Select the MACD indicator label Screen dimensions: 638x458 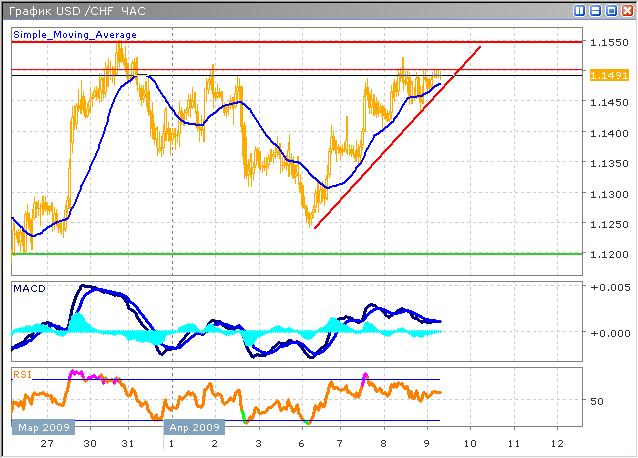(x=27, y=289)
